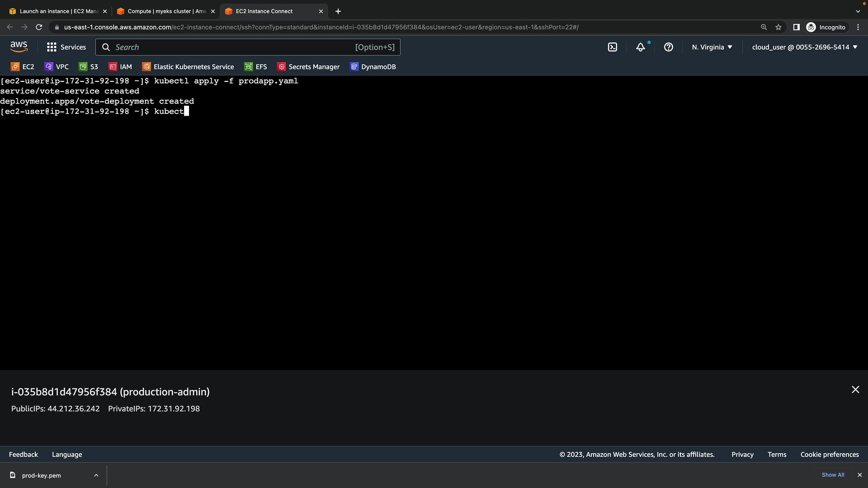The width and height of the screenshot is (868, 488).
Task: Open Elastic Kubernetes Service shortcut
Action: [x=188, y=67]
